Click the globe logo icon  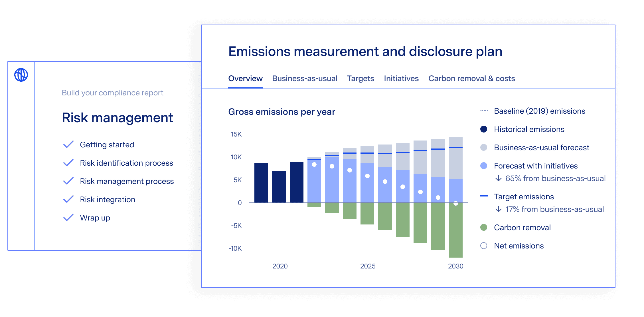pos(21,75)
